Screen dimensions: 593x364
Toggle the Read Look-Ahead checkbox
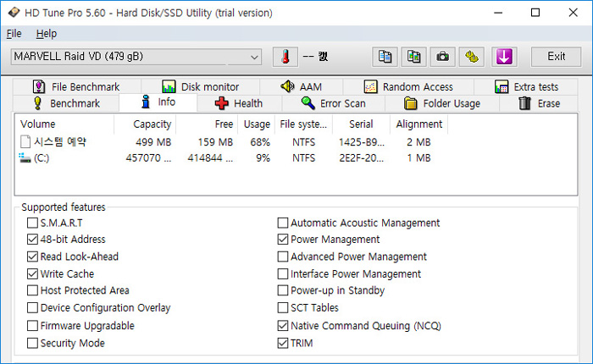[x=32, y=256]
